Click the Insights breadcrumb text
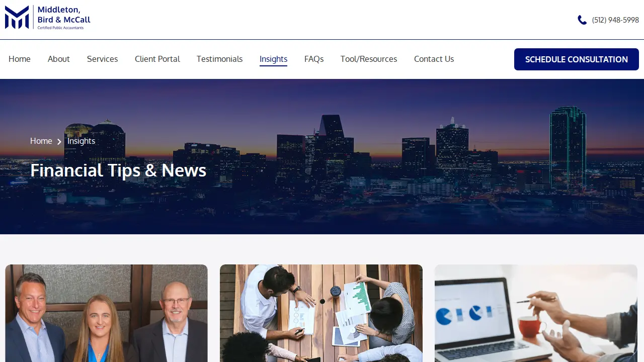 coord(82,141)
